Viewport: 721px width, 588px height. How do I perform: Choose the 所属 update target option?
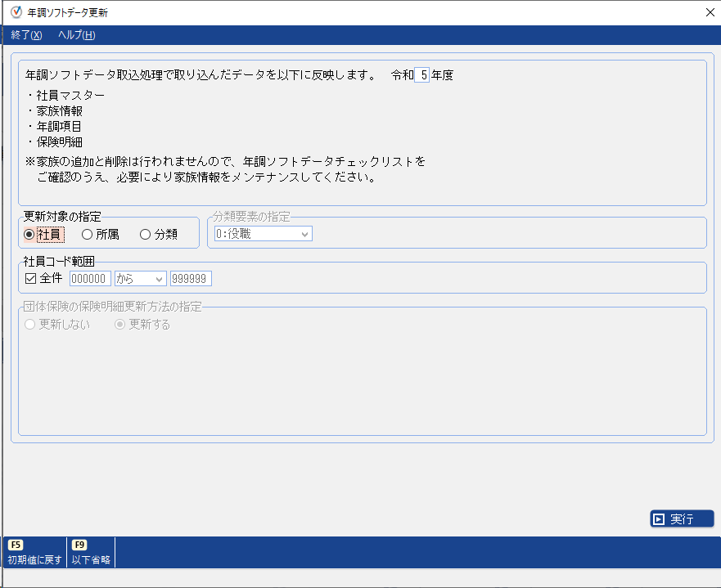pos(88,235)
